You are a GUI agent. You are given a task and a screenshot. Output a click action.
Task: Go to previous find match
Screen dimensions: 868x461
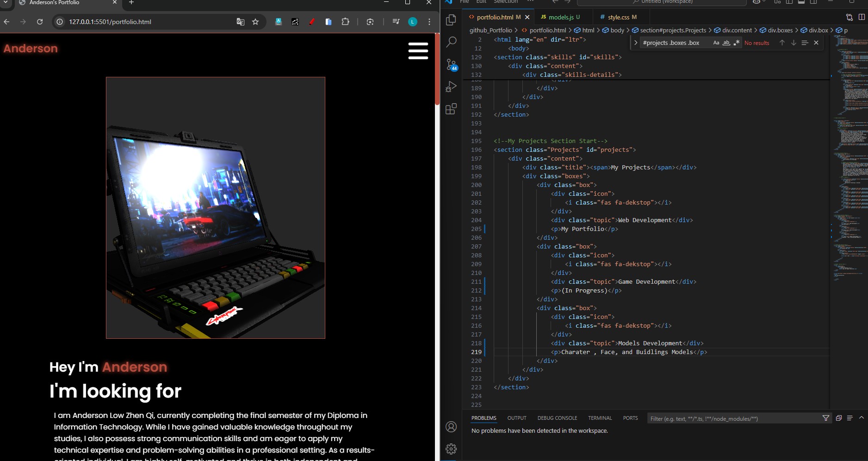pyautogui.click(x=782, y=43)
